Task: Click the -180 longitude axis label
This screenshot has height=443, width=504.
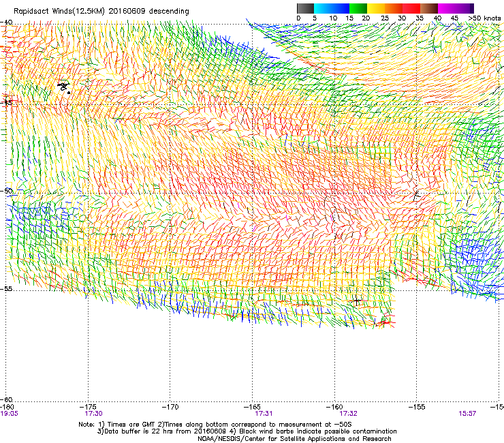Action: (x=7, y=407)
